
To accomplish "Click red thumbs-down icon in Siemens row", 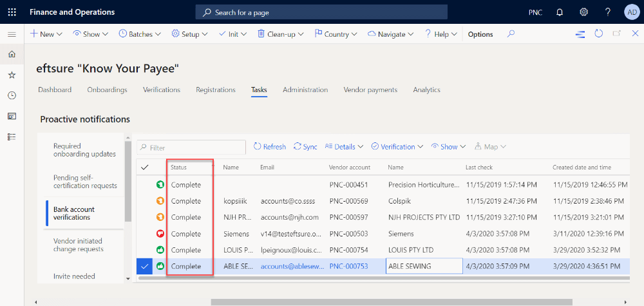I will (160, 234).
